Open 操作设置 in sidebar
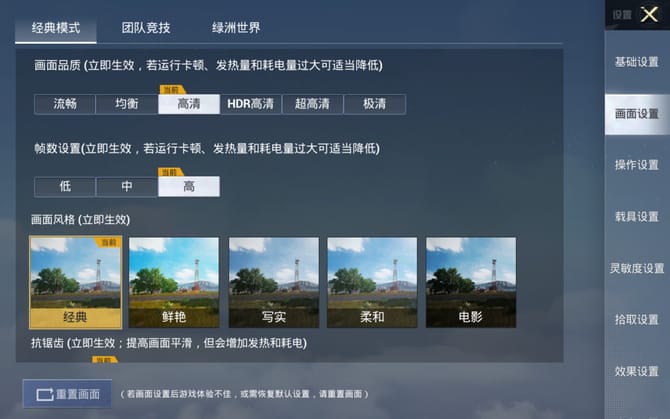 point(637,165)
